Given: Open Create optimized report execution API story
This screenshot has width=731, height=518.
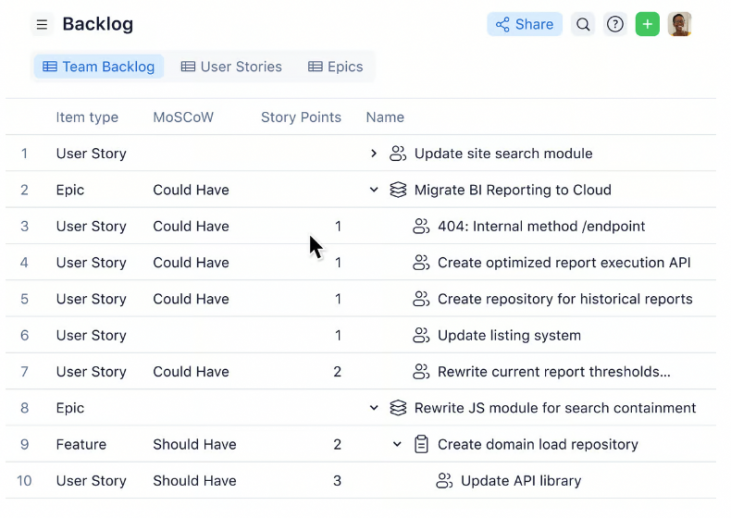Looking at the screenshot, I should (x=564, y=262).
